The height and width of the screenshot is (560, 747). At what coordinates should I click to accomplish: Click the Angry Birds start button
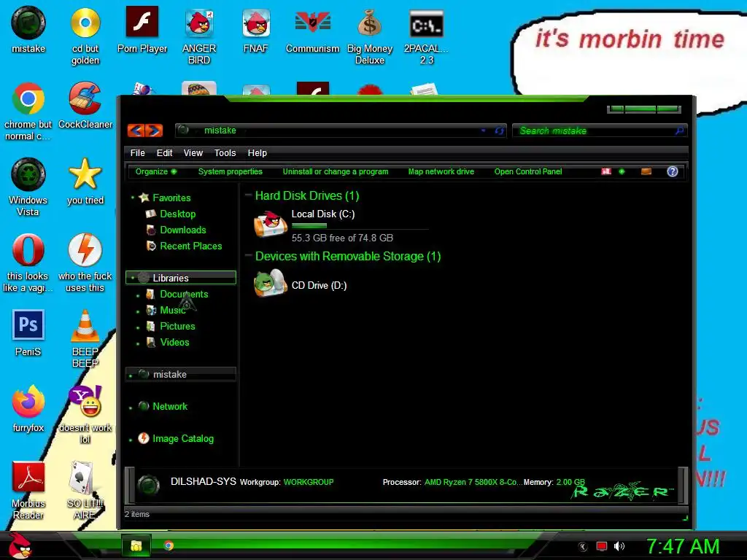pyautogui.click(x=20, y=545)
